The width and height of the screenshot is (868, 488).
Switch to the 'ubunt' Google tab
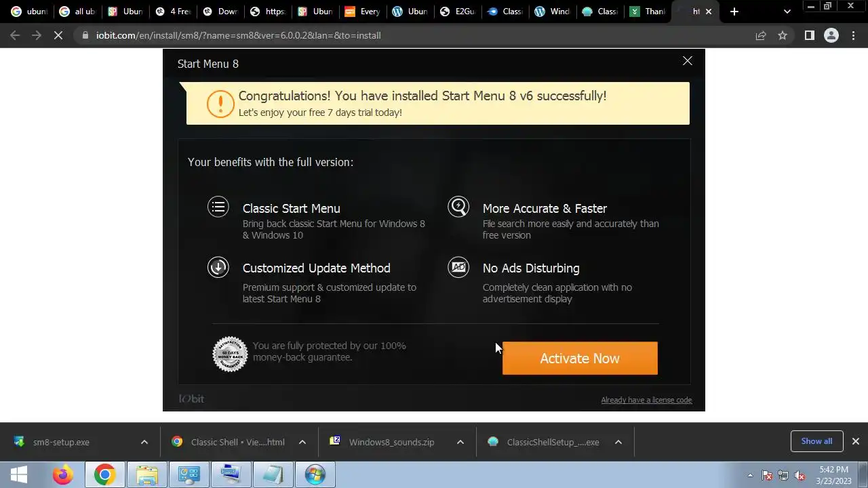29,12
